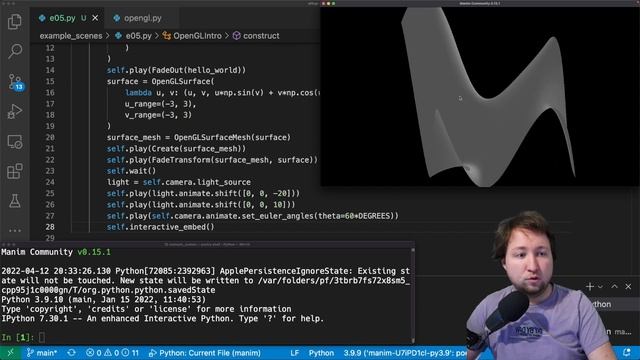The image size is (640, 360).
Task: Click e05.py in the breadcrumb
Action: pos(138,36)
